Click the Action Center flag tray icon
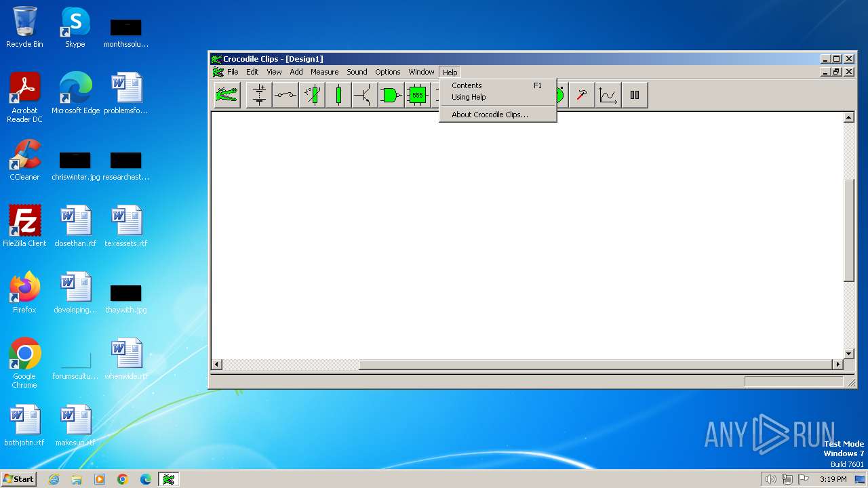Image resolution: width=868 pixels, height=488 pixels. 804,479
